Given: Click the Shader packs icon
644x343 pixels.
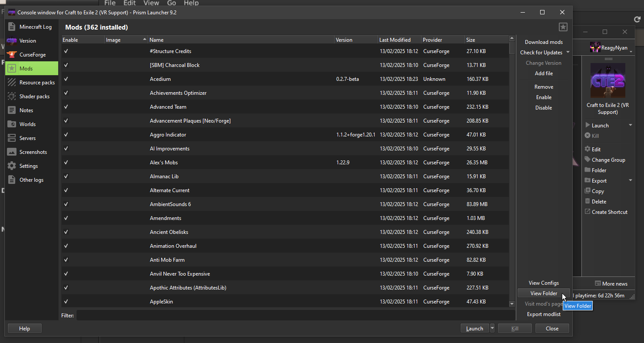Looking at the screenshot, I should (12, 97).
